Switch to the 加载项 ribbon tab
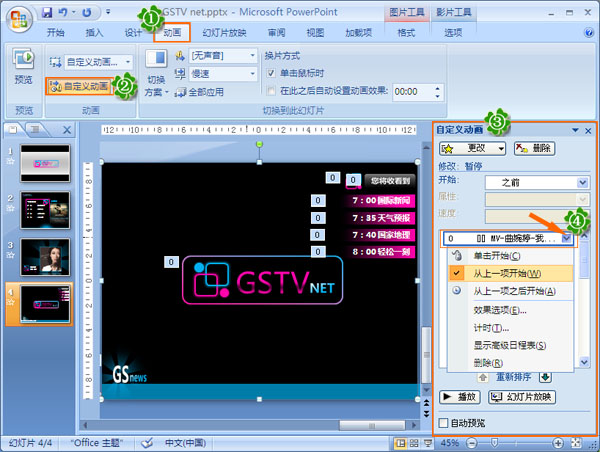 358,33
